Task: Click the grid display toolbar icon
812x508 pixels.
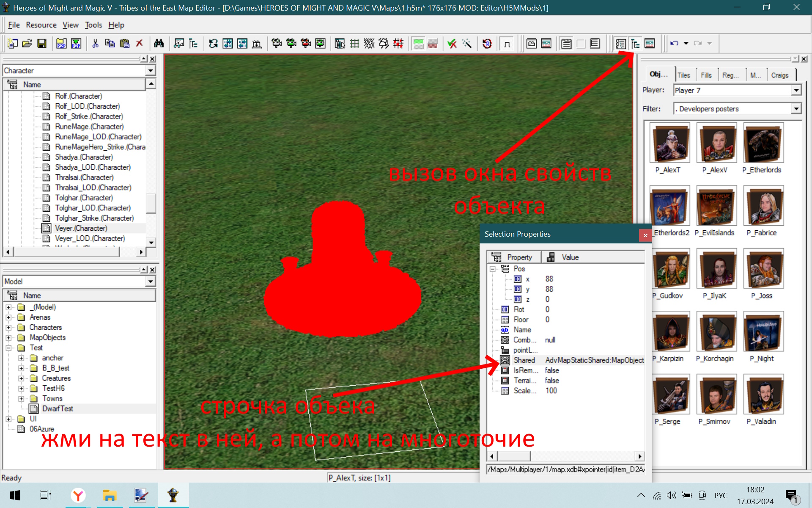Action: click(355, 44)
